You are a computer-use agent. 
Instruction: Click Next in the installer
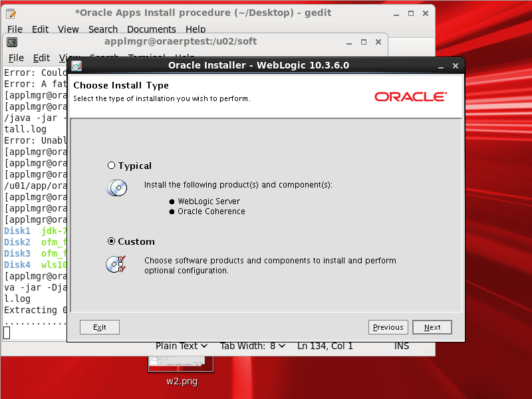click(x=432, y=327)
